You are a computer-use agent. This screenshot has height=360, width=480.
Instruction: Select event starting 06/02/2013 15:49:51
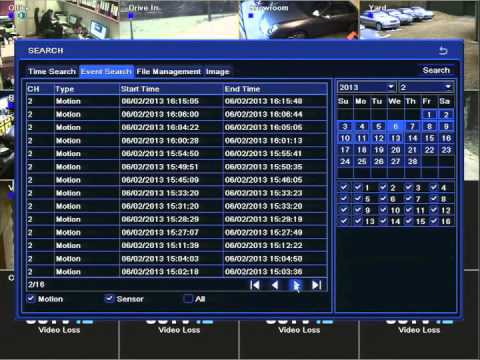177,167
